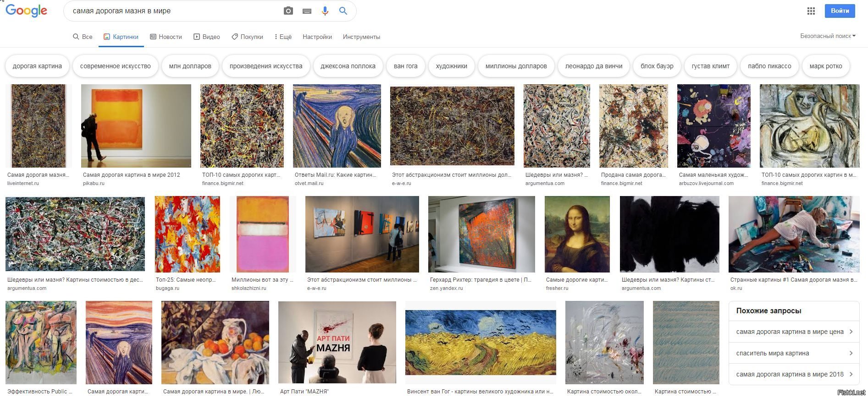Select блох бауэр chip
The image size is (868, 398).
(657, 66)
